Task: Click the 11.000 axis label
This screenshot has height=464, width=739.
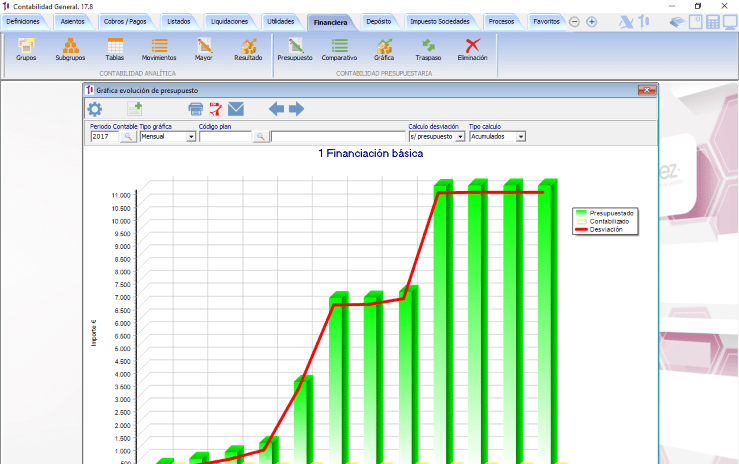Action: click(x=121, y=195)
